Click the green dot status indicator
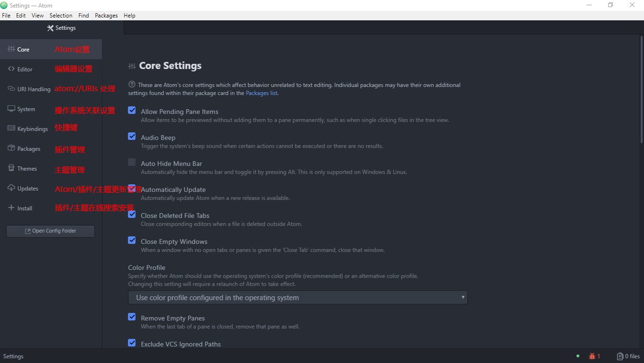644x363 pixels. click(578, 356)
